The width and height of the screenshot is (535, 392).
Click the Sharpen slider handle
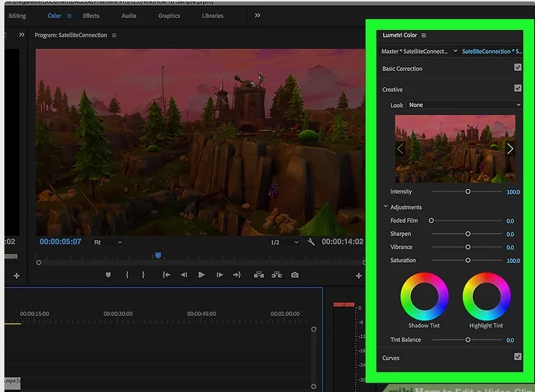pyautogui.click(x=468, y=234)
